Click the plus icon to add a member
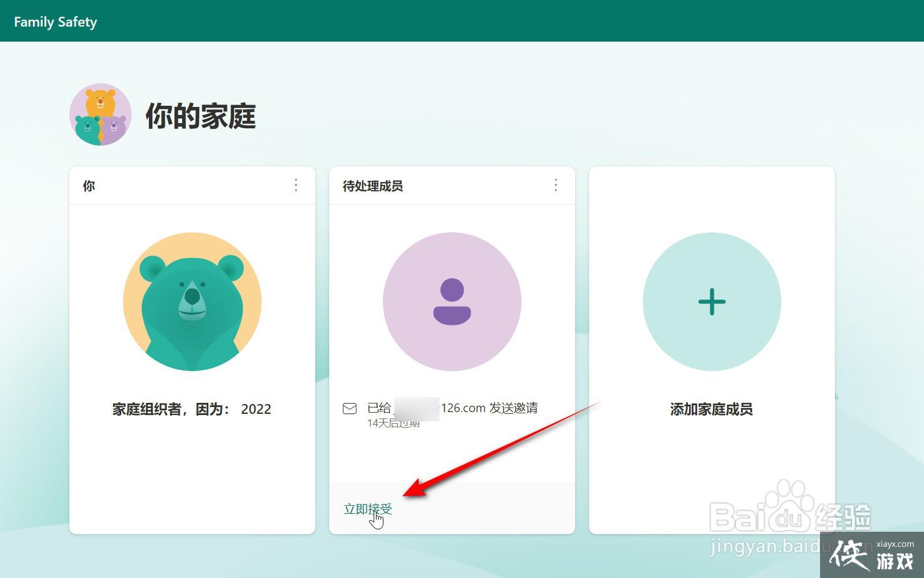The height and width of the screenshot is (578, 924). (712, 302)
